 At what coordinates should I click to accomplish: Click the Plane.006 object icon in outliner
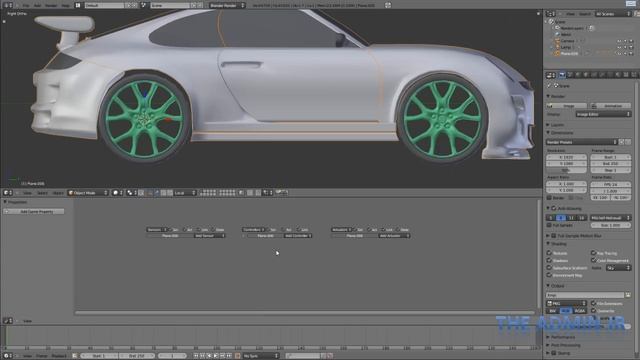pyautogui.click(x=557, y=53)
